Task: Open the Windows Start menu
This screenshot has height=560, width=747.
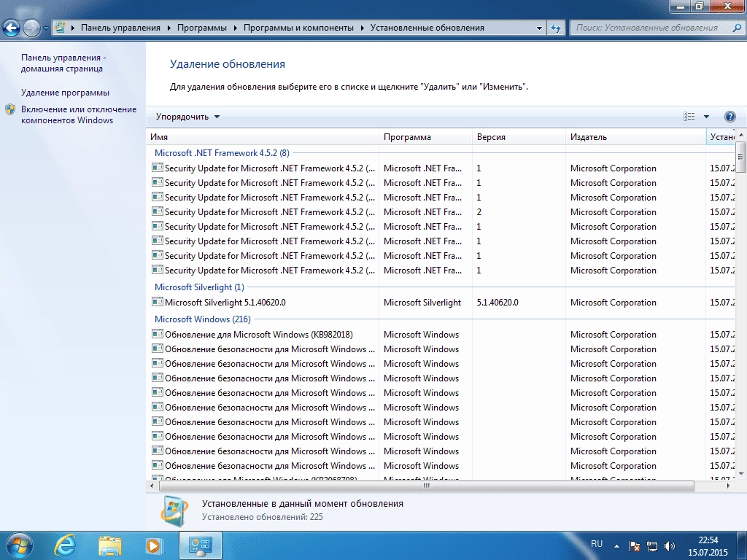Action: pyautogui.click(x=19, y=545)
